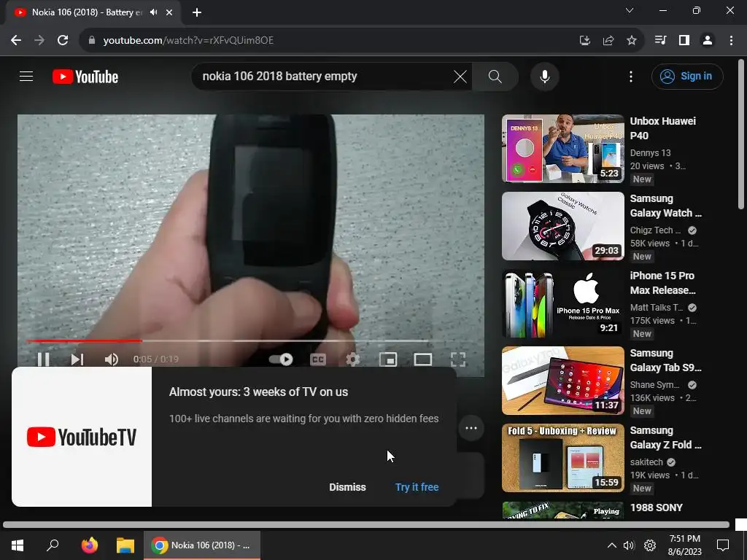Open Chrome Nokia 106 taskbar button

tap(202, 545)
